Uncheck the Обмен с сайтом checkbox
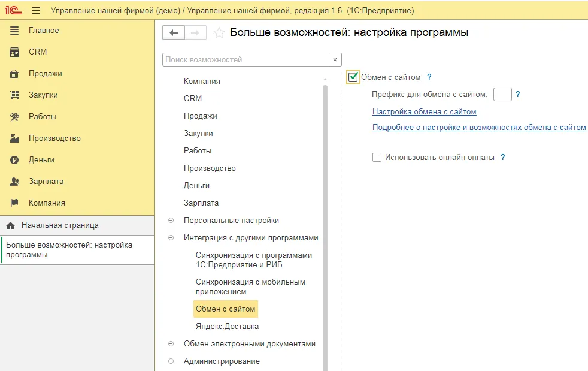The image size is (588, 371). (x=353, y=77)
